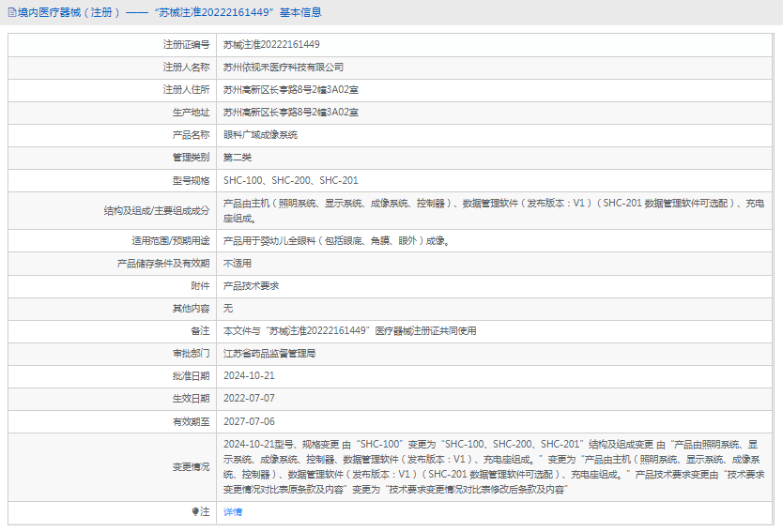Click the bulb icon beside 注 label
Image resolution: width=783 pixels, height=532 pixels.
(x=196, y=511)
